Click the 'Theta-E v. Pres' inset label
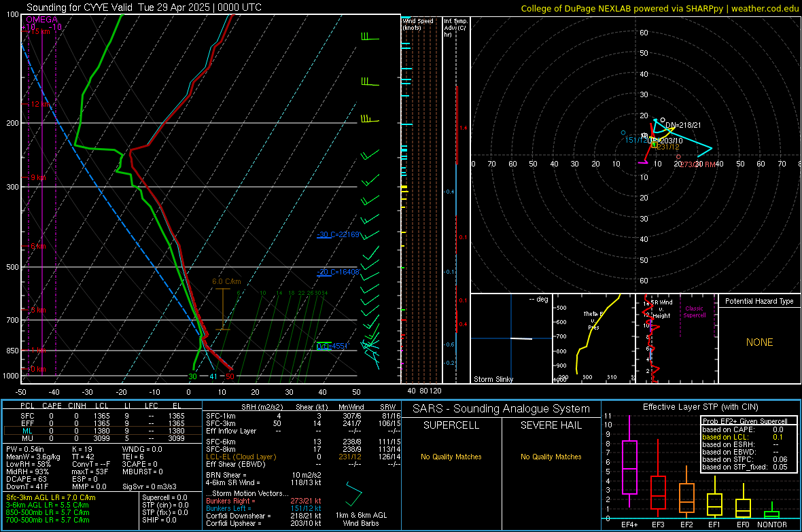The width and height of the screenshot is (802, 532). (593, 320)
